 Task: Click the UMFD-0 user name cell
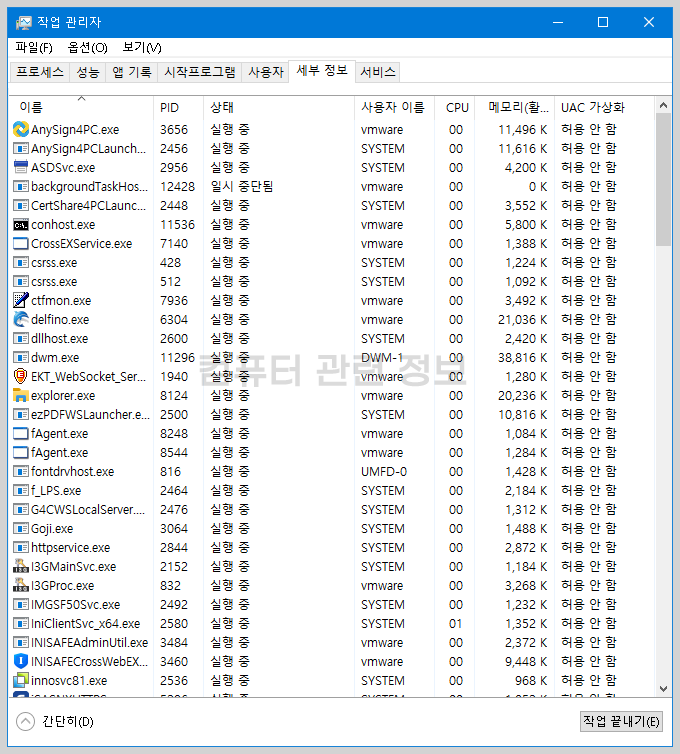384,471
